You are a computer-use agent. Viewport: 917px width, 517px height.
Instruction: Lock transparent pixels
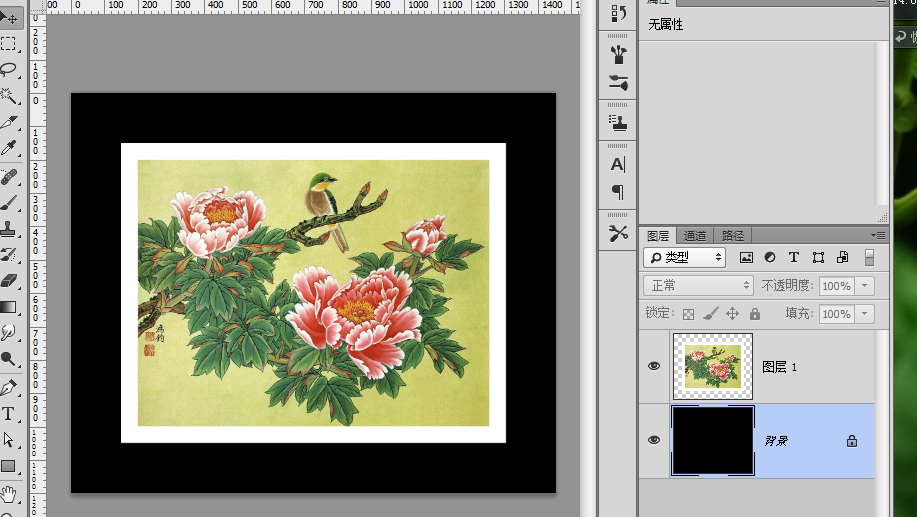[x=688, y=314]
